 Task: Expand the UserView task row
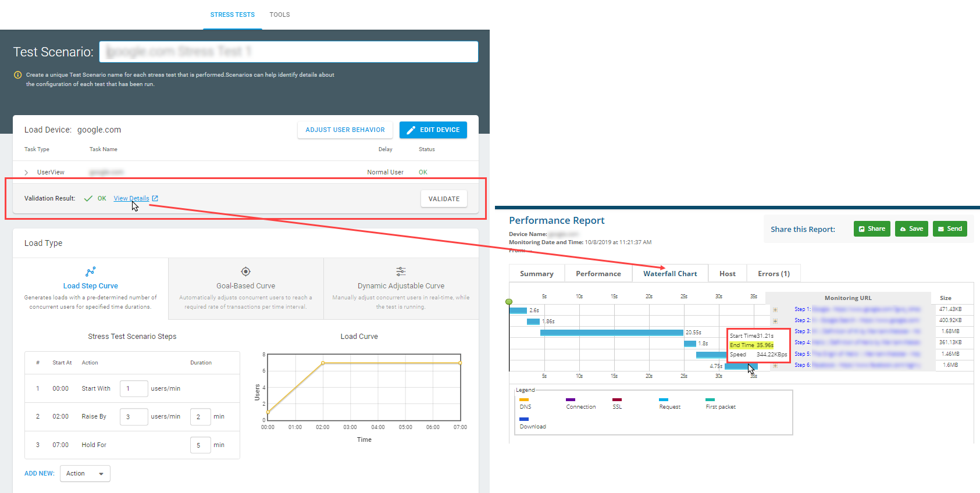click(x=26, y=173)
